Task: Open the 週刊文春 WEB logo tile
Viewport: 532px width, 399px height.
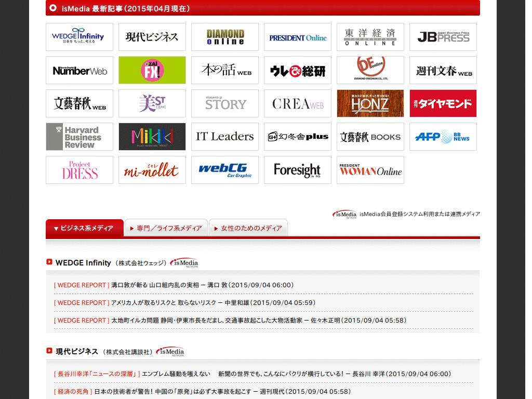Action: point(443,70)
